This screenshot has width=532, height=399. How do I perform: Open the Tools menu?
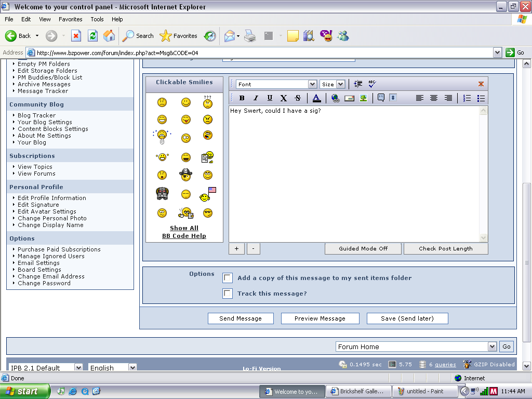(97, 19)
